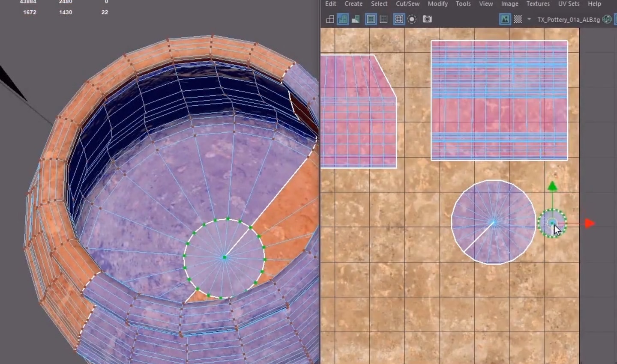617x364 pixels.
Task: Take a UV snapshot with camera icon
Action: [x=427, y=19]
